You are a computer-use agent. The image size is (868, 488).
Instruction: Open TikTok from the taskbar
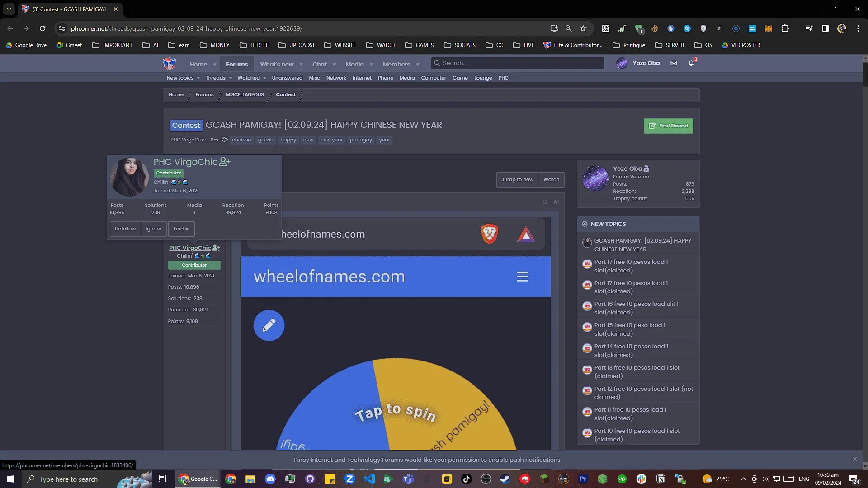466,479
